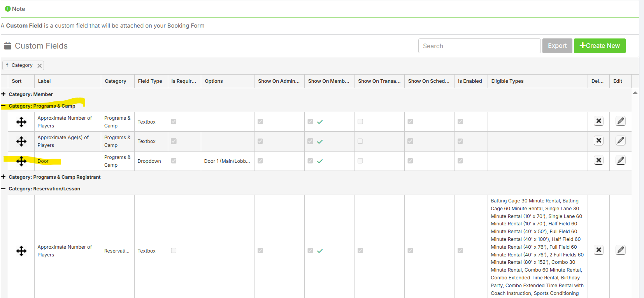
Task: Remove the Category grouping chip
Action: (x=39, y=66)
